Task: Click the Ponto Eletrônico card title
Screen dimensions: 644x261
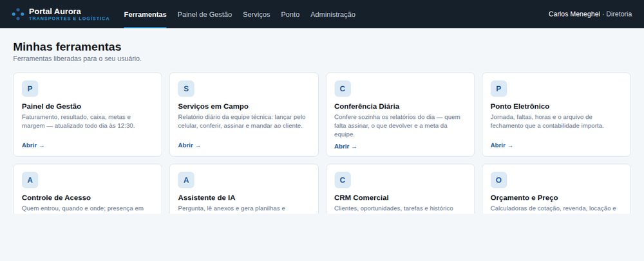Action: 520,106
